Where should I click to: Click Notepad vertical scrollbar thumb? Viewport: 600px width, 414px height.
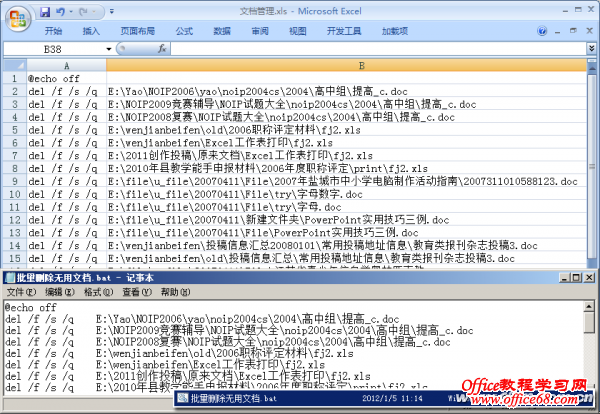pos(589,322)
